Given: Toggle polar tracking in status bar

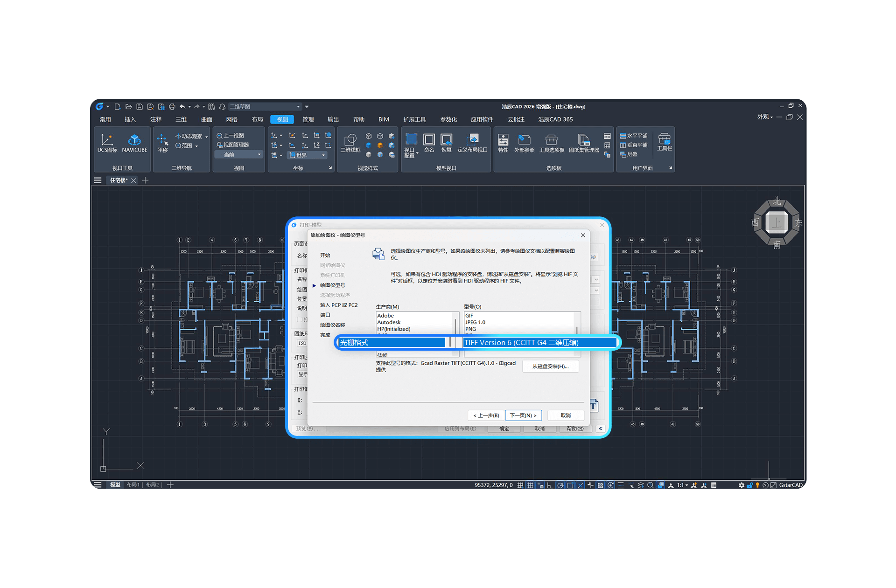Looking at the screenshot, I should [560, 485].
